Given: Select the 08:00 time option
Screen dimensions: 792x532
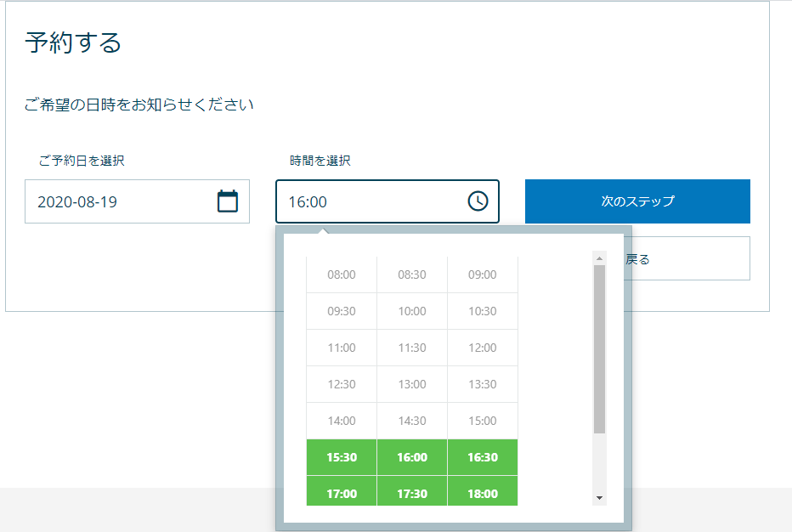Looking at the screenshot, I should coord(342,274).
